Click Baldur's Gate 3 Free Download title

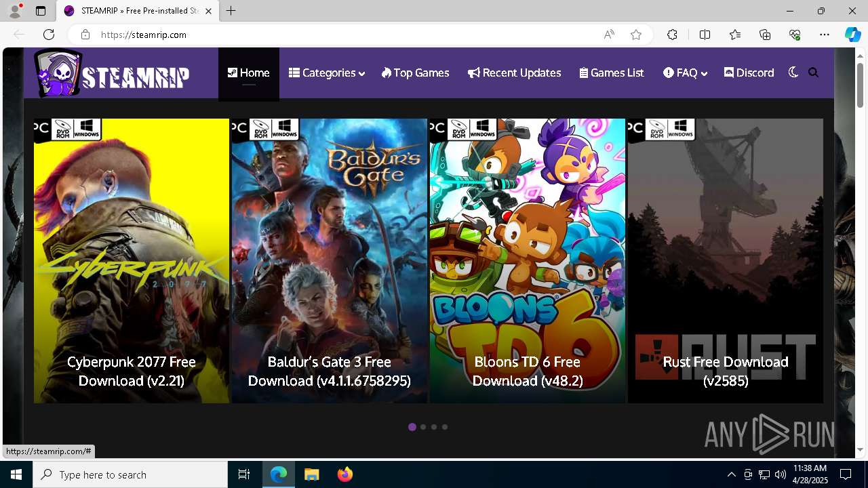tap(330, 371)
